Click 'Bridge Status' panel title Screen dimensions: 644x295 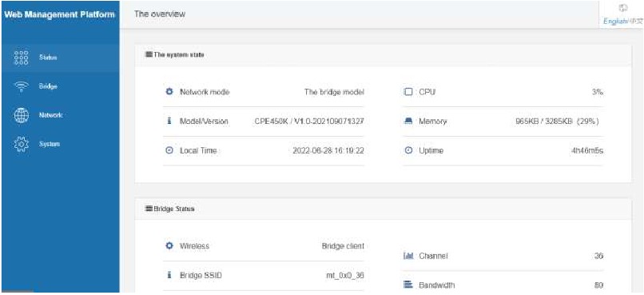click(x=173, y=209)
